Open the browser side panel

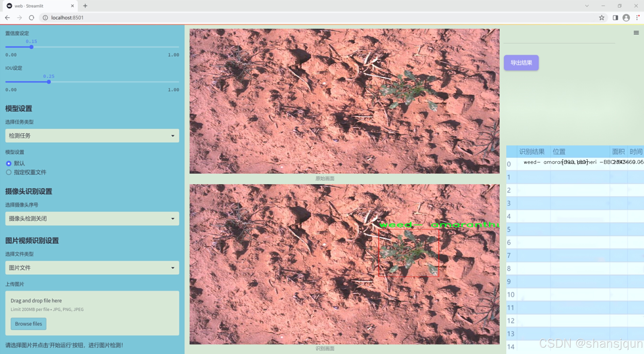coord(615,18)
